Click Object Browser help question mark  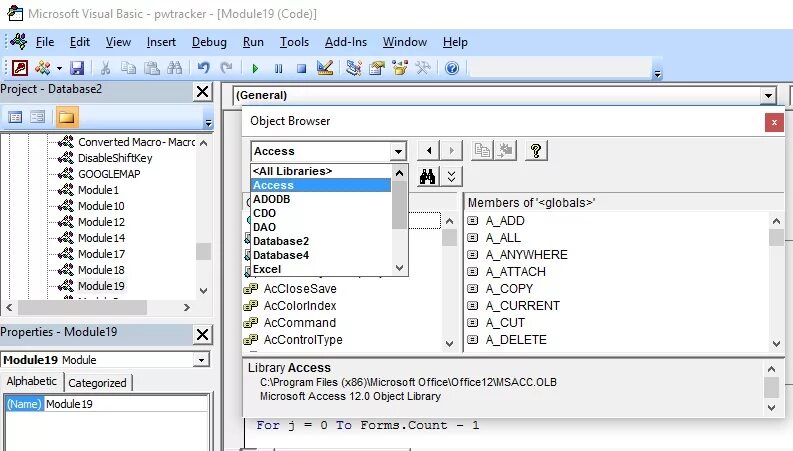(536, 151)
